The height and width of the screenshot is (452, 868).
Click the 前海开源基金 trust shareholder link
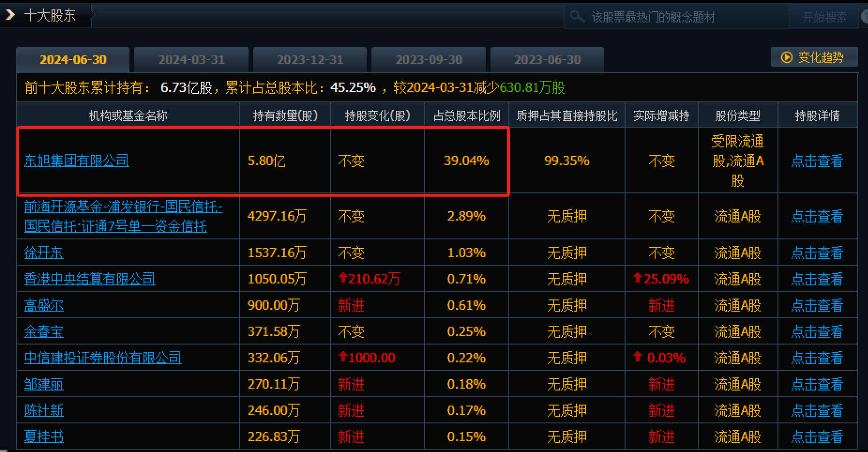(x=123, y=216)
